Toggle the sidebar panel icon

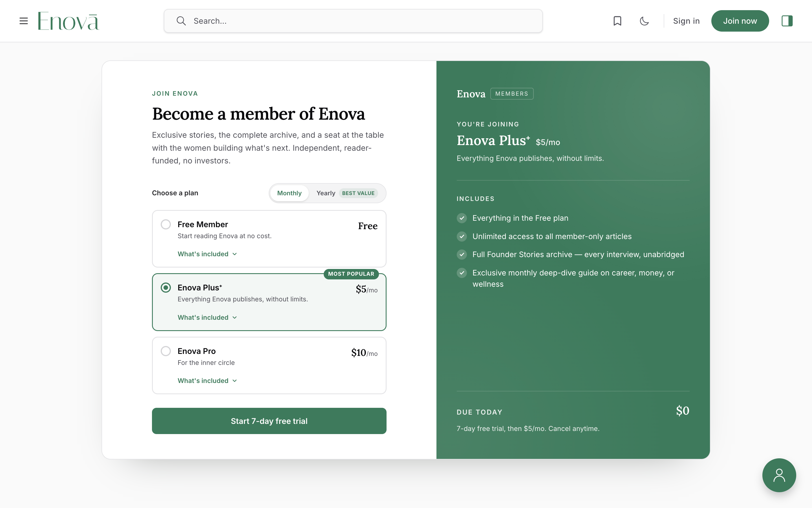pyautogui.click(x=787, y=21)
